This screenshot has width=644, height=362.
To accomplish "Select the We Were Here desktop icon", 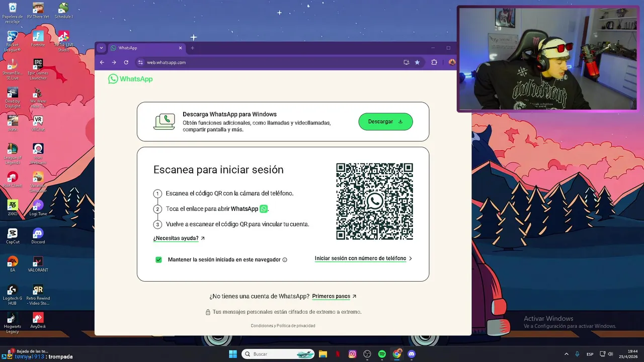I will pyautogui.click(x=38, y=98).
